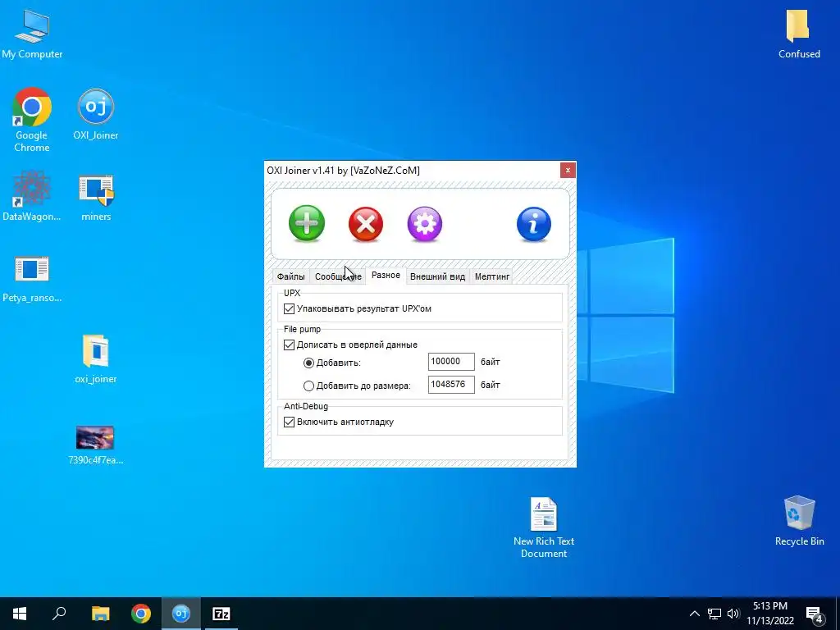Select Petya_ranso... desktop file
Image resolution: width=840 pixels, height=630 pixels.
point(32,279)
